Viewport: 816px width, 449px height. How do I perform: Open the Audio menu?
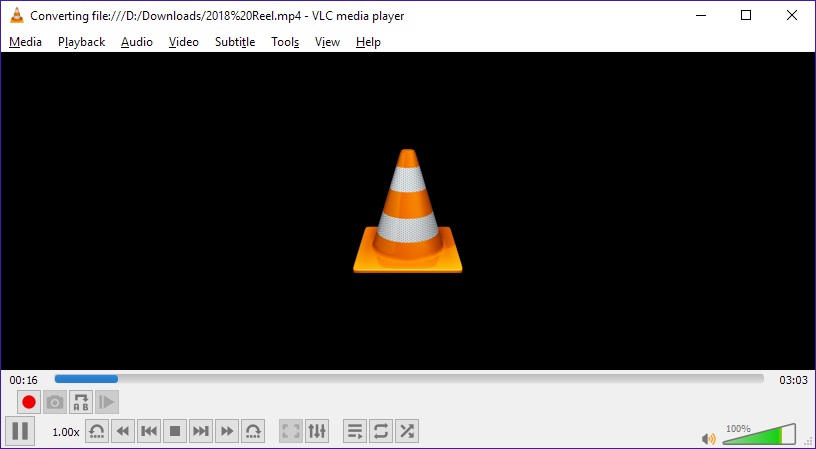[x=137, y=42]
